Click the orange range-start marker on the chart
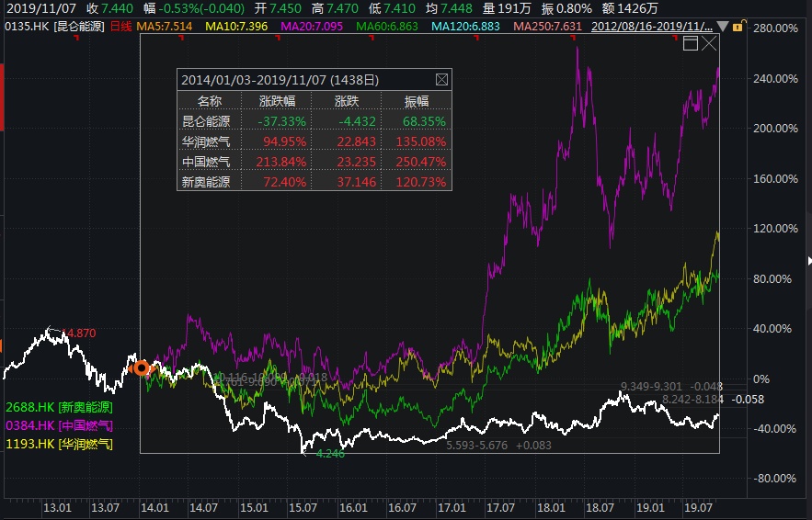The height and width of the screenshot is (520, 812). 142,368
